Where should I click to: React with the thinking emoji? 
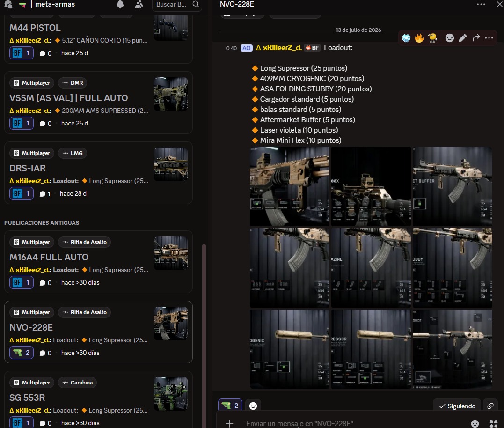[x=432, y=38]
